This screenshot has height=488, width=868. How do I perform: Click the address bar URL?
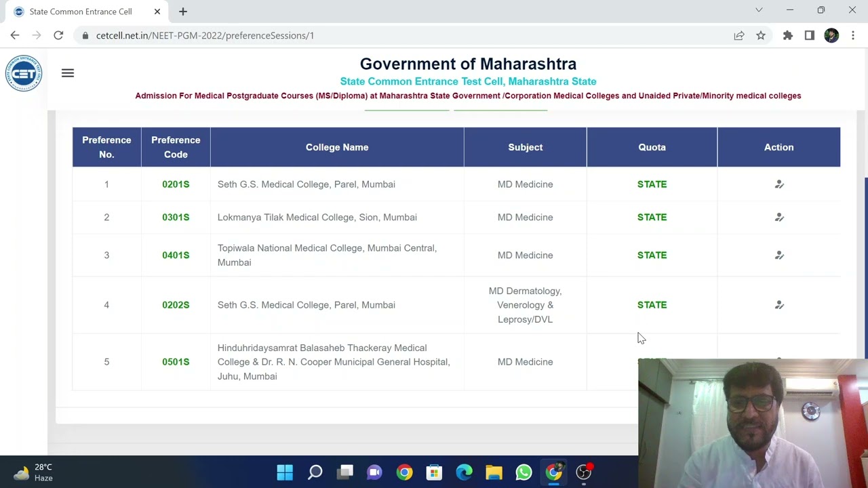[x=205, y=35]
